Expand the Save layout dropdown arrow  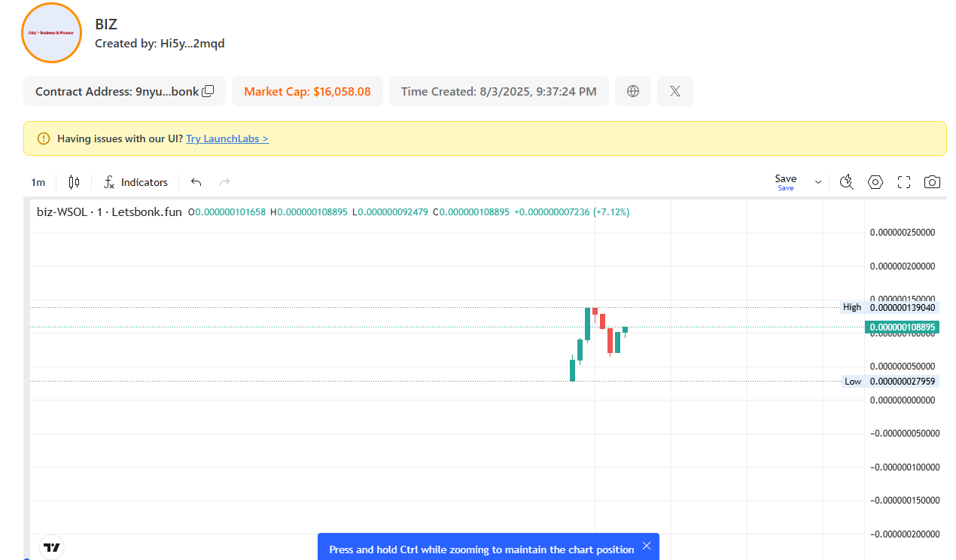pyautogui.click(x=818, y=182)
